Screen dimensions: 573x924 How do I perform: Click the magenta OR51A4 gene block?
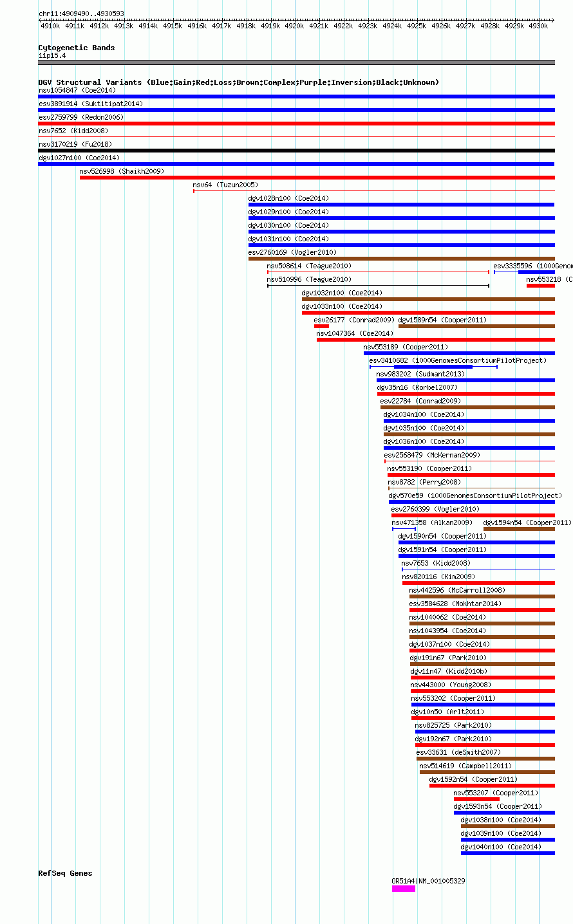(404, 889)
